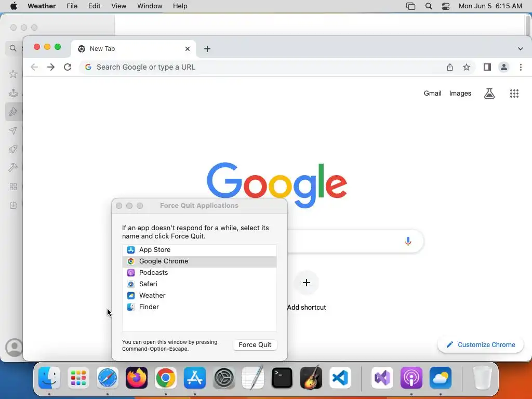The width and height of the screenshot is (532, 399).
Task: Open System Settings from the Dock
Action: (224, 378)
